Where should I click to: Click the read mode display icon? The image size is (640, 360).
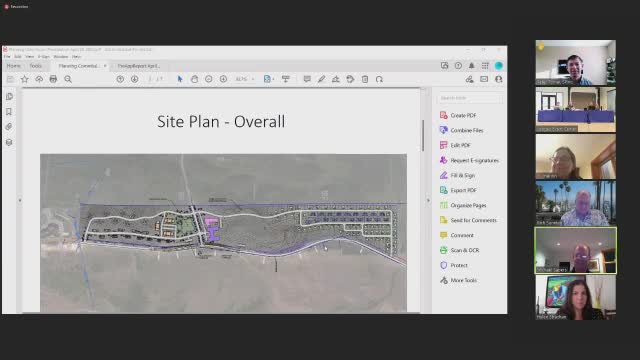286,79
